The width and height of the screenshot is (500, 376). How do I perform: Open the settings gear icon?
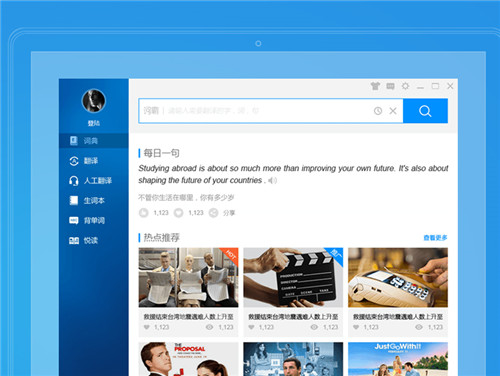405,86
